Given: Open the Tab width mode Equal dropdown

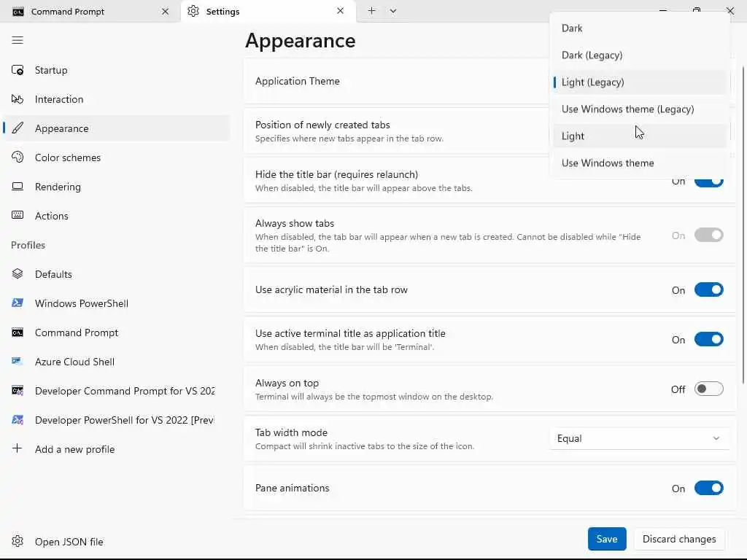Looking at the screenshot, I should coord(639,438).
